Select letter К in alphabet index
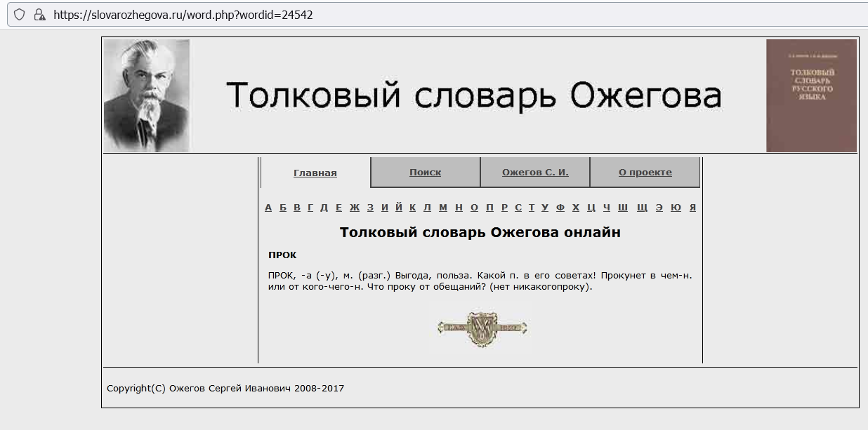The height and width of the screenshot is (430, 868). 412,207
